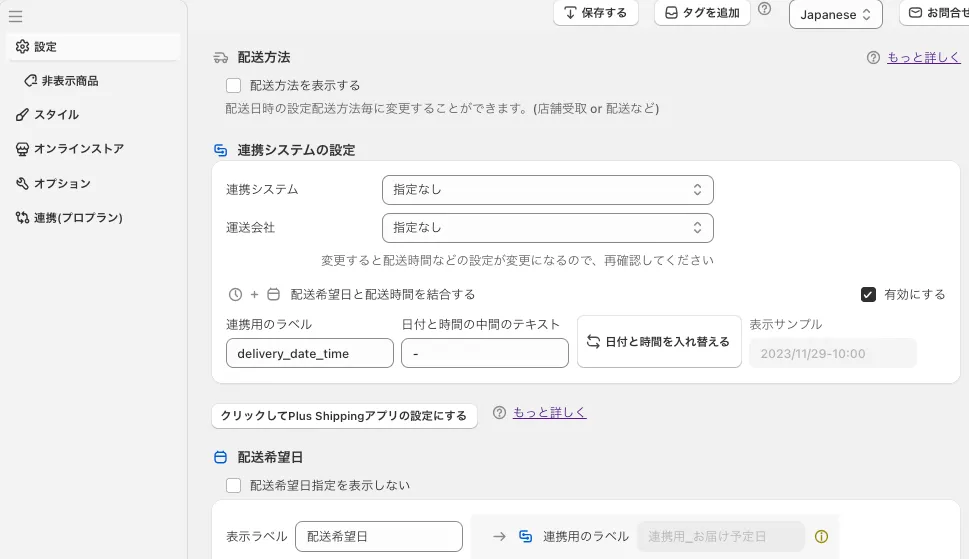This screenshot has height=559, width=969.
Task: Go to オンラインストア sidebar item
Action: pyautogui.click(x=78, y=149)
